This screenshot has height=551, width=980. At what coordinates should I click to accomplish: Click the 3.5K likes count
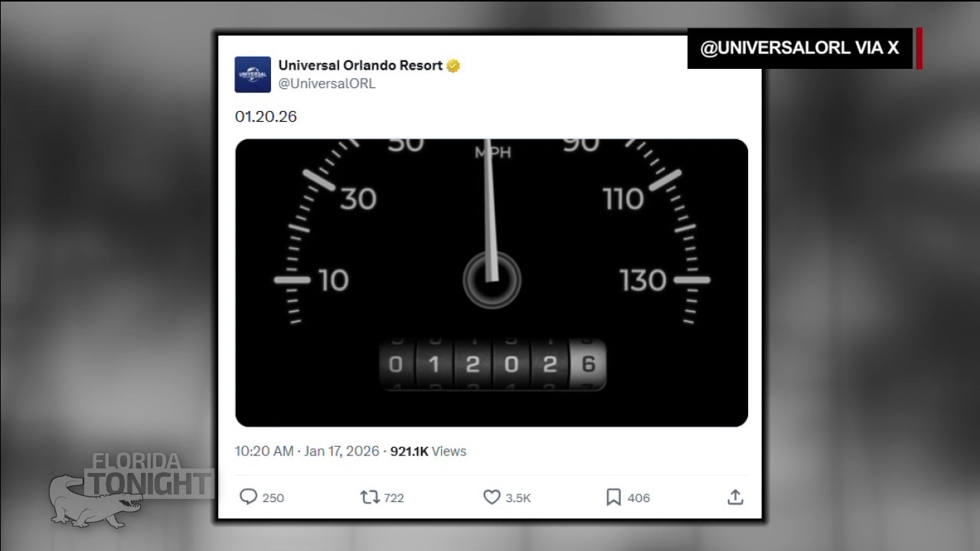(518, 498)
